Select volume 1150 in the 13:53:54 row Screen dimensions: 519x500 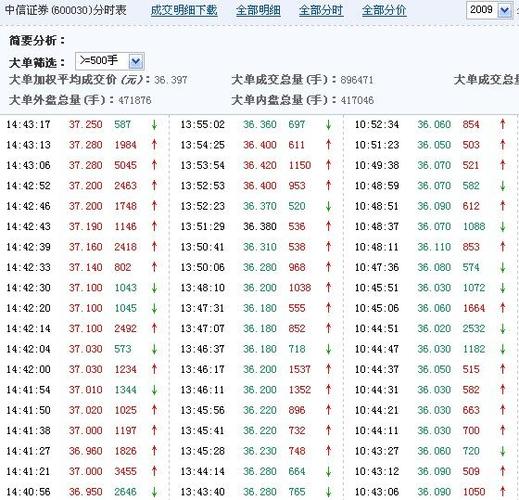pyautogui.click(x=300, y=165)
